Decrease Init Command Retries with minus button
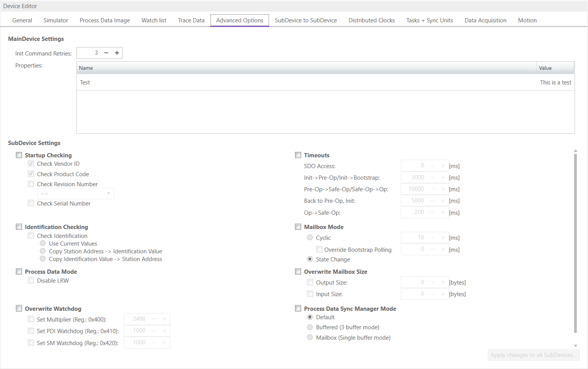The image size is (588, 369). [x=106, y=53]
